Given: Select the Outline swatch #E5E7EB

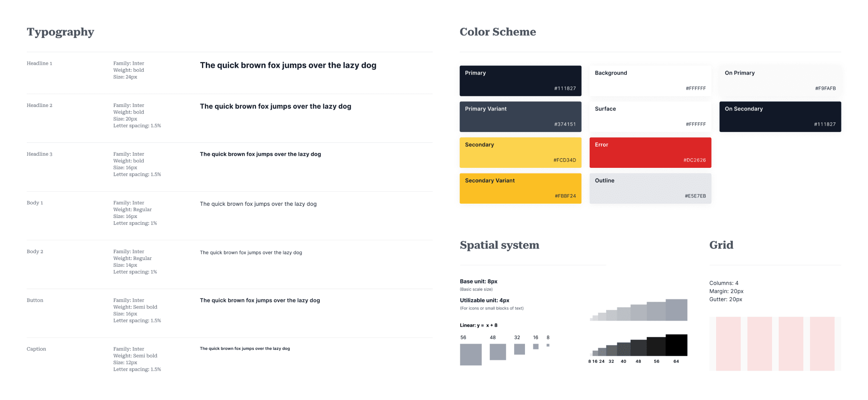Looking at the screenshot, I should 650,188.
